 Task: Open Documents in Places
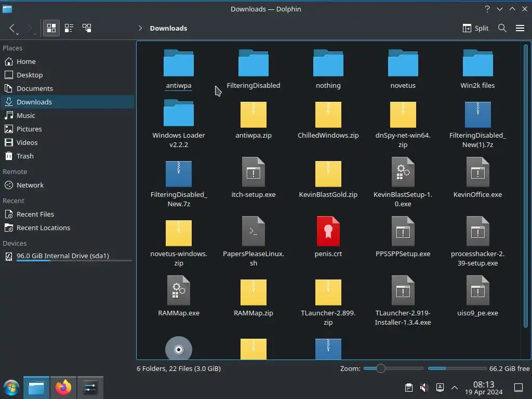[x=67, y=88]
